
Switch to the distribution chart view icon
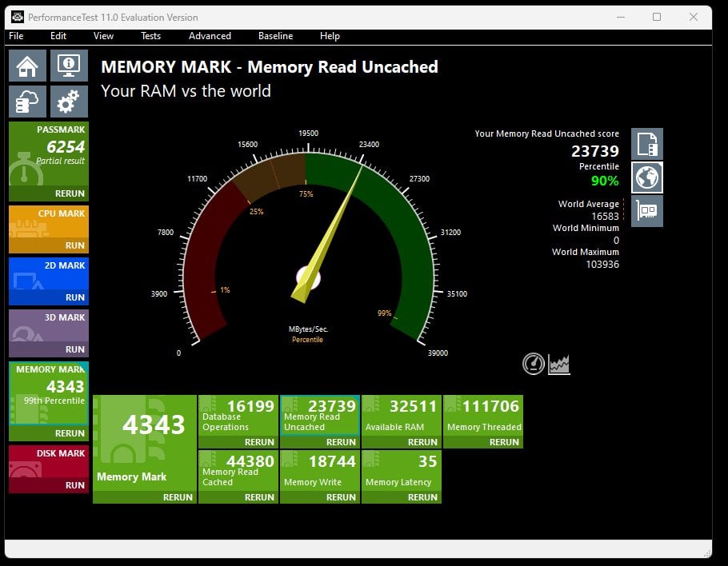coord(559,365)
